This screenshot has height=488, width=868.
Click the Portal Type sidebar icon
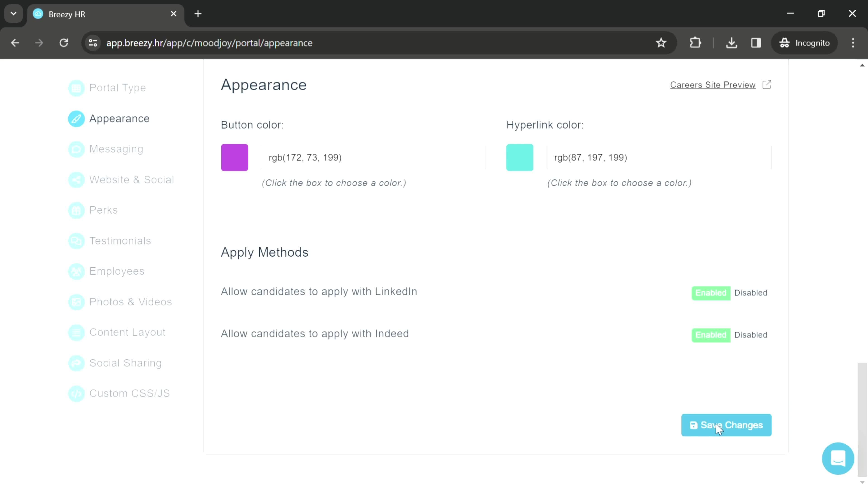[76, 88]
